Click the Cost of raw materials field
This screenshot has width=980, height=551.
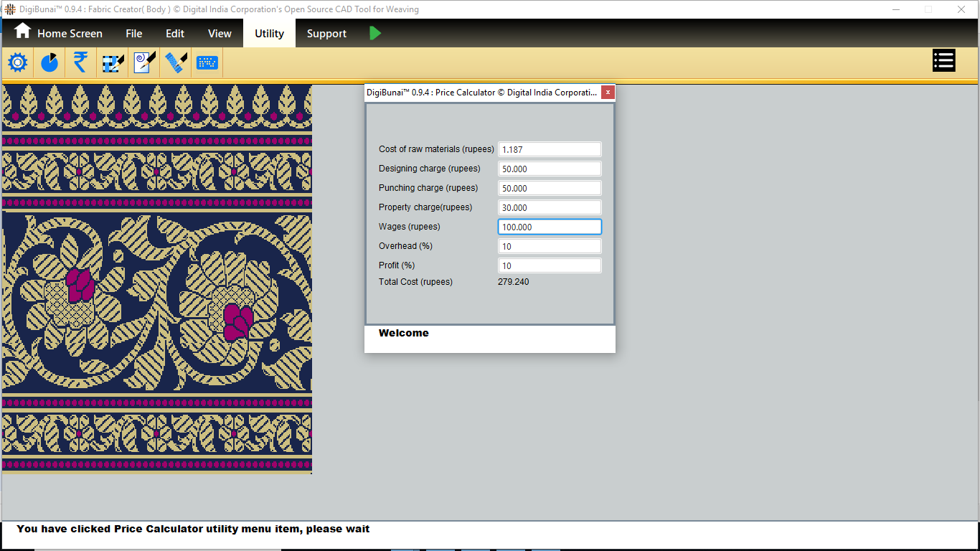click(x=550, y=149)
